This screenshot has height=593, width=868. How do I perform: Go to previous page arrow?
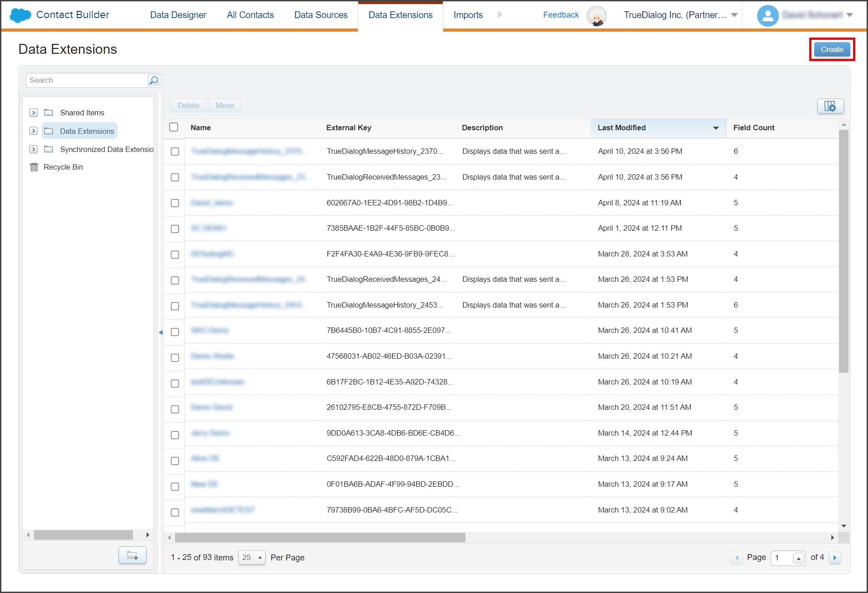tap(737, 557)
